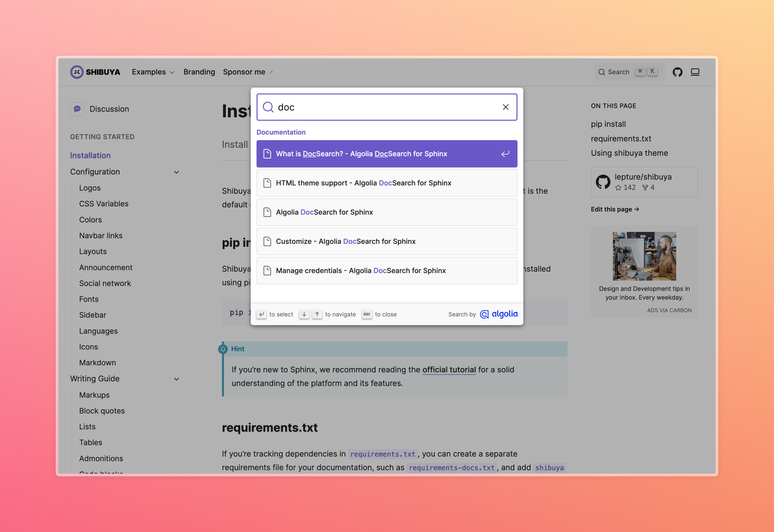Open CSS Variables in sidebar
Image resolution: width=774 pixels, height=532 pixels.
104,204
